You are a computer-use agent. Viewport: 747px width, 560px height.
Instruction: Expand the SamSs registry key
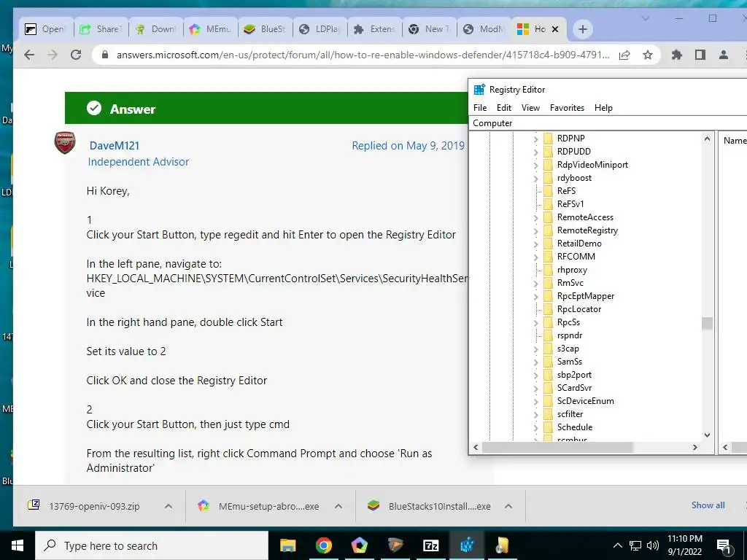tap(535, 362)
